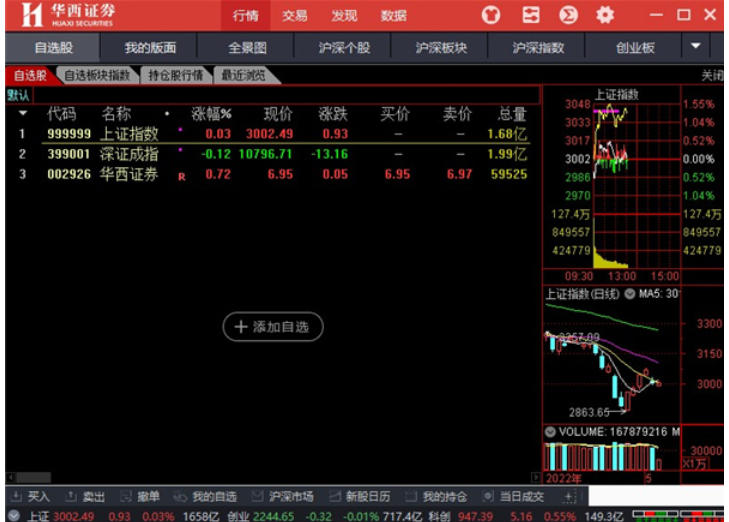This screenshot has width=729, height=522.
Task: Click the 新股日历 calendar icon
Action: point(334,497)
